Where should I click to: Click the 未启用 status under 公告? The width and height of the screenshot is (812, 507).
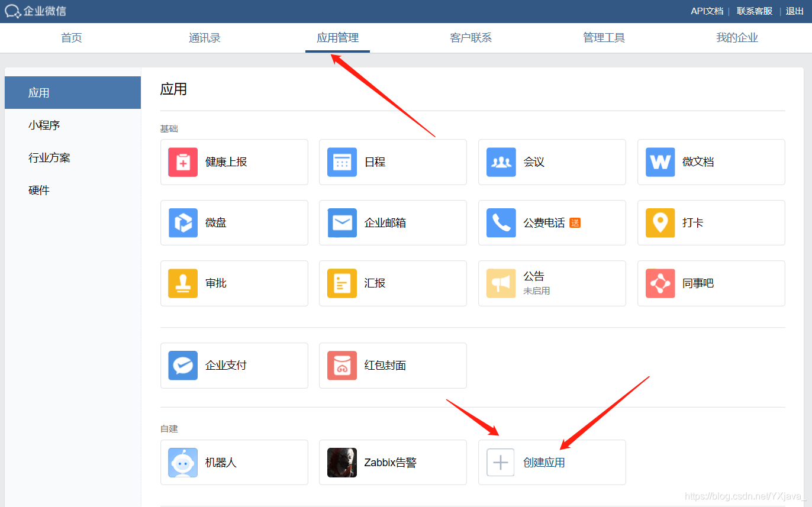point(537,291)
